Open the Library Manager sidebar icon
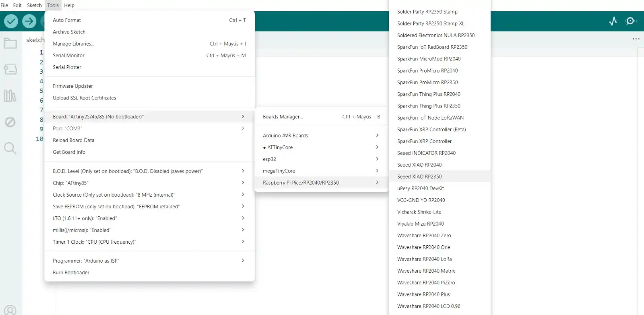 pos(10,95)
